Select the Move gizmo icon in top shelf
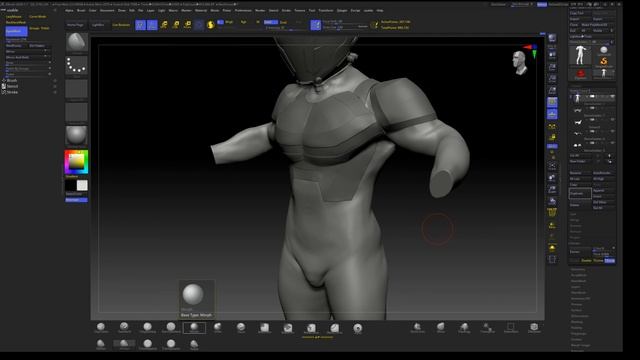 (164, 25)
